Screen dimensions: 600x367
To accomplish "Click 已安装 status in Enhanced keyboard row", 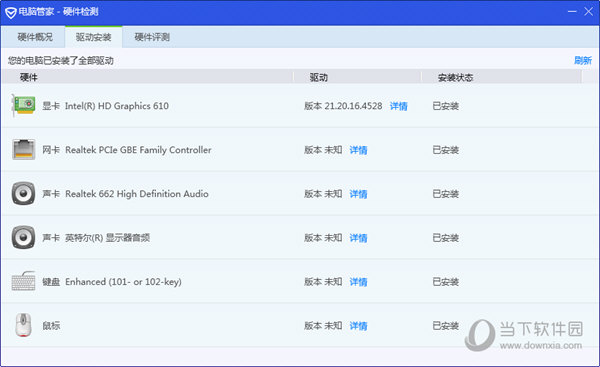I will pos(445,282).
